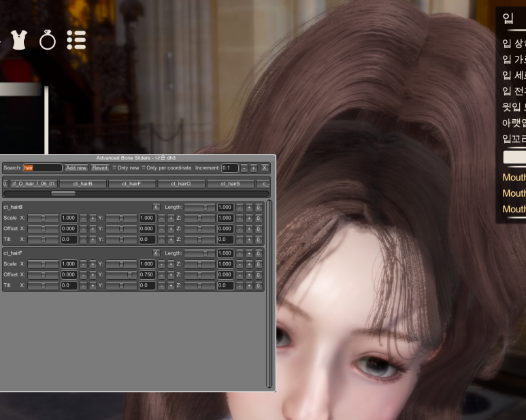Click the Revert button
Viewport: 526px width, 420px height.
coord(100,167)
